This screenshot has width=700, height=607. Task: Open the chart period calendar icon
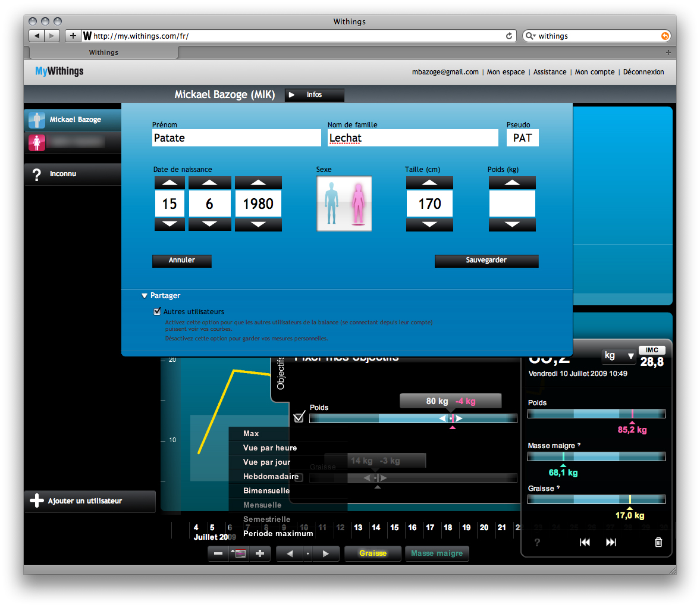pyautogui.click(x=239, y=553)
